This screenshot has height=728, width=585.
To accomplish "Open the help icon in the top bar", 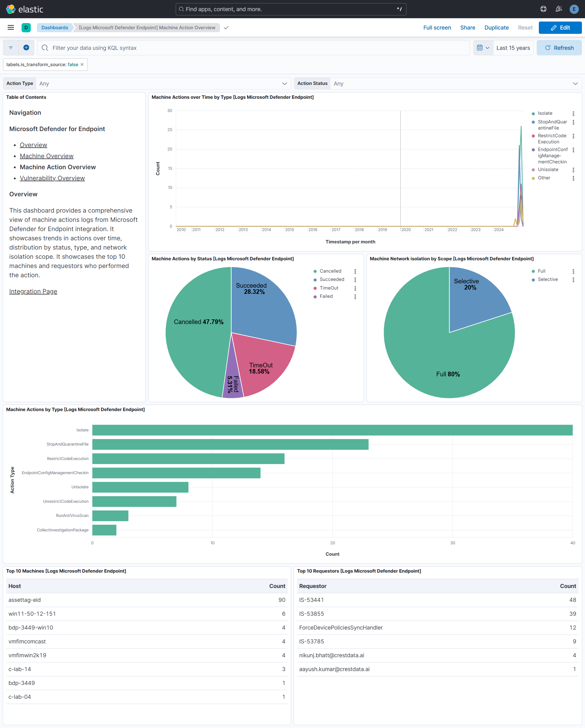I will (543, 9).
